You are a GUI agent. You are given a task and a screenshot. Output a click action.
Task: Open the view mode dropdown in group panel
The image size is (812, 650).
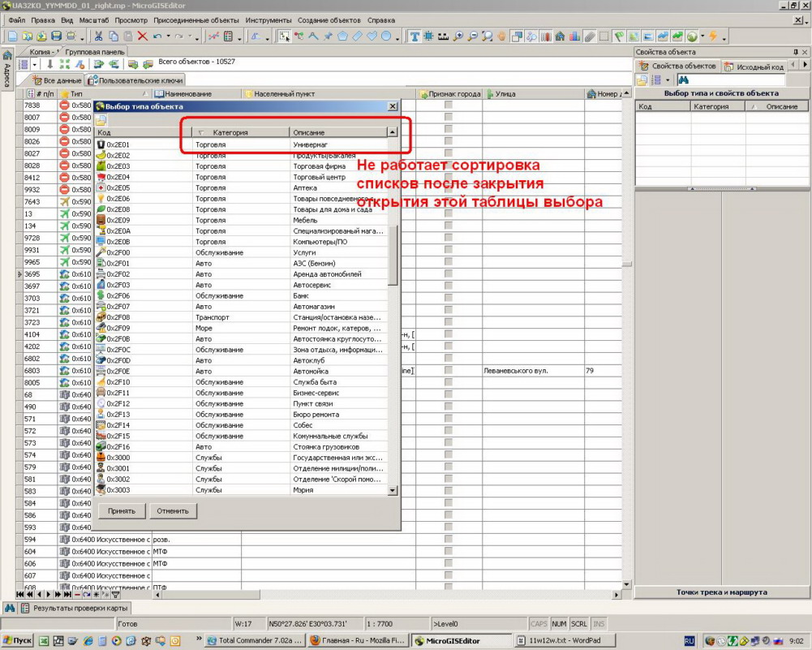(36, 64)
